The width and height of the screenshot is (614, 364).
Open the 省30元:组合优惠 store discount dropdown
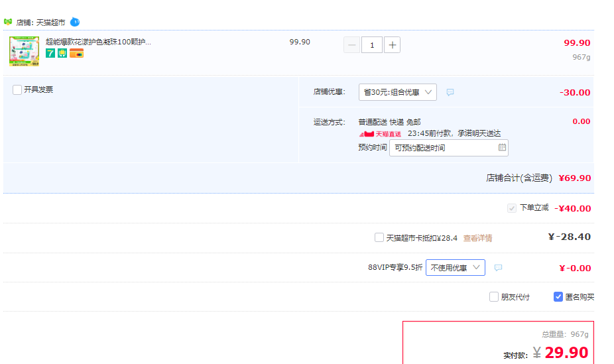[398, 92]
